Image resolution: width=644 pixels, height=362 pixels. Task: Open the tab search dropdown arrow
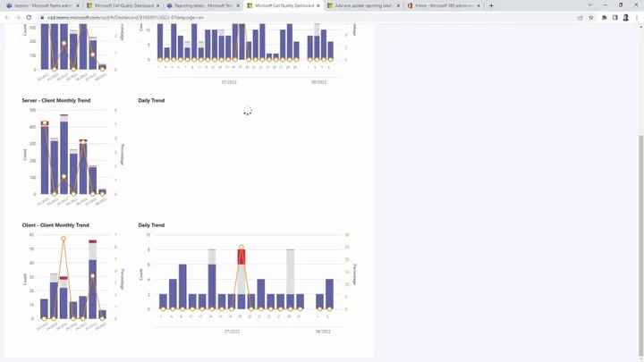pyautogui.click(x=589, y=5)
